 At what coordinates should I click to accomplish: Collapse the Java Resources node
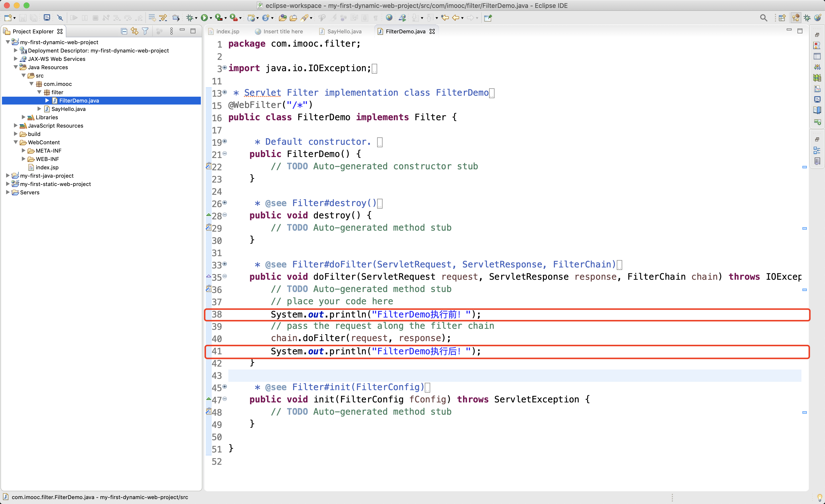tap(15, 67)
